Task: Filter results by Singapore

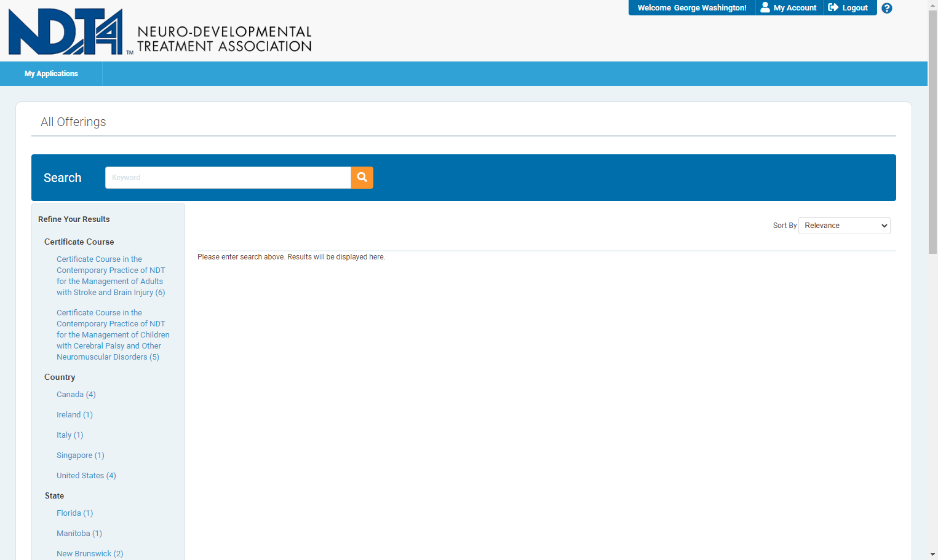Action: coord(81,455)
